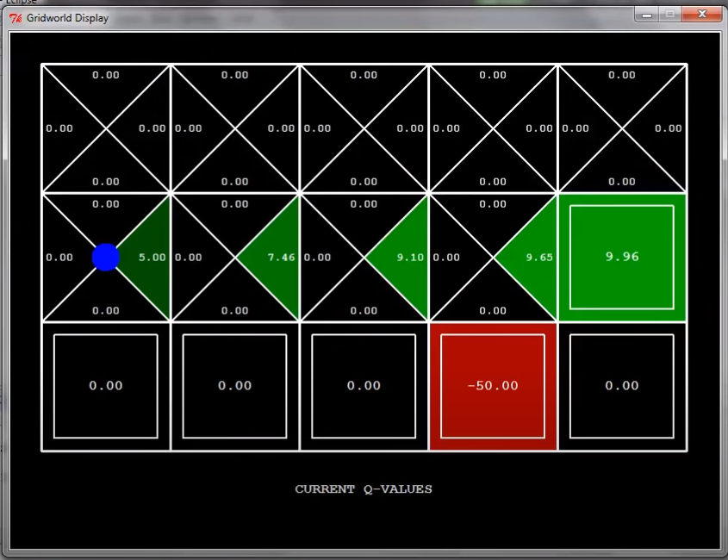Click the green 9.96 terminal square

coord(621,257)
